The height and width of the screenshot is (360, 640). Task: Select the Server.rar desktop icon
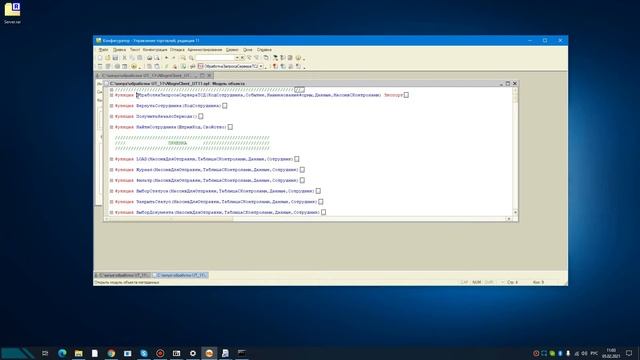[12, 13]
